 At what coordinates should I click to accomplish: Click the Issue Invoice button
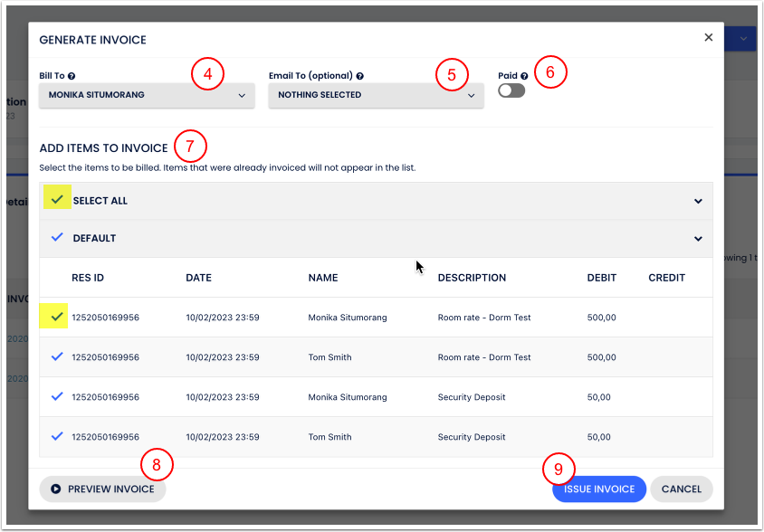(x=598, y=489)
